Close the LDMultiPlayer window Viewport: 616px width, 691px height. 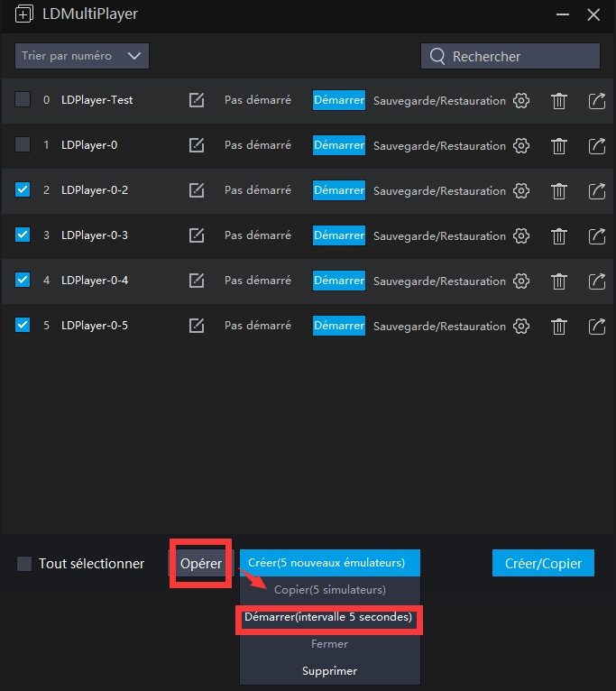click(x=593, y=14)
